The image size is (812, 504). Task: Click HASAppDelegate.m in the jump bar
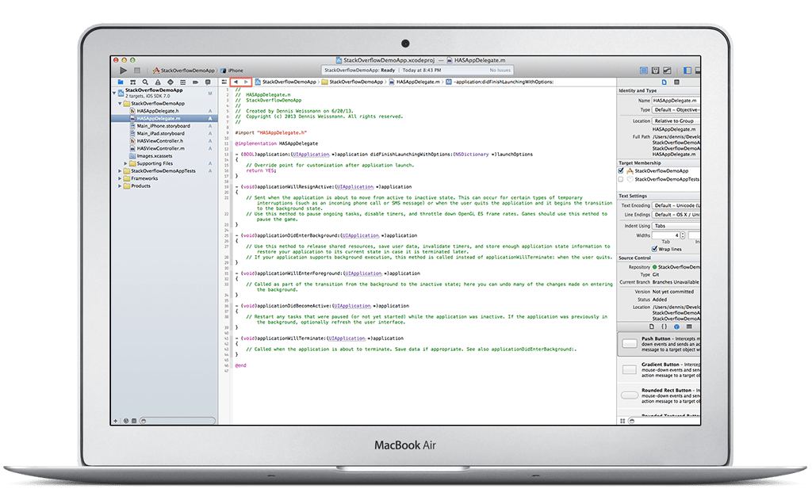(414, 82)
